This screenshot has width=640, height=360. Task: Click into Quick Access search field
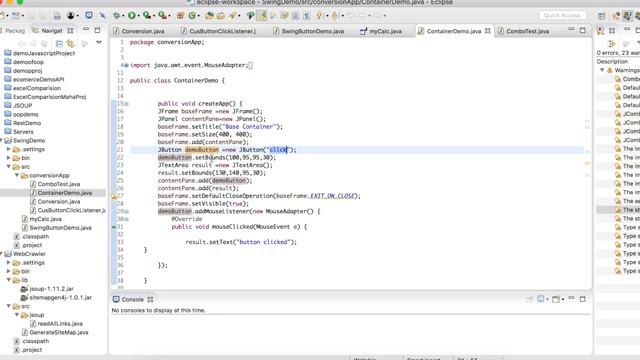(x=562, y=16)
